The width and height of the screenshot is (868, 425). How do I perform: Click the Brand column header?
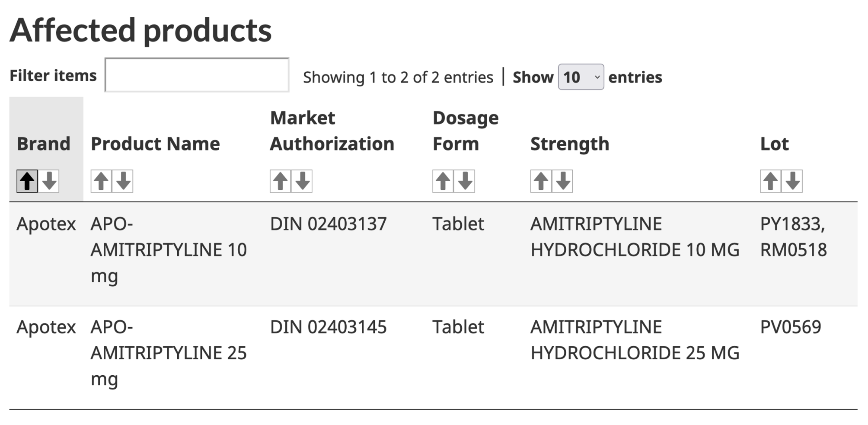[x=43, y=144]
